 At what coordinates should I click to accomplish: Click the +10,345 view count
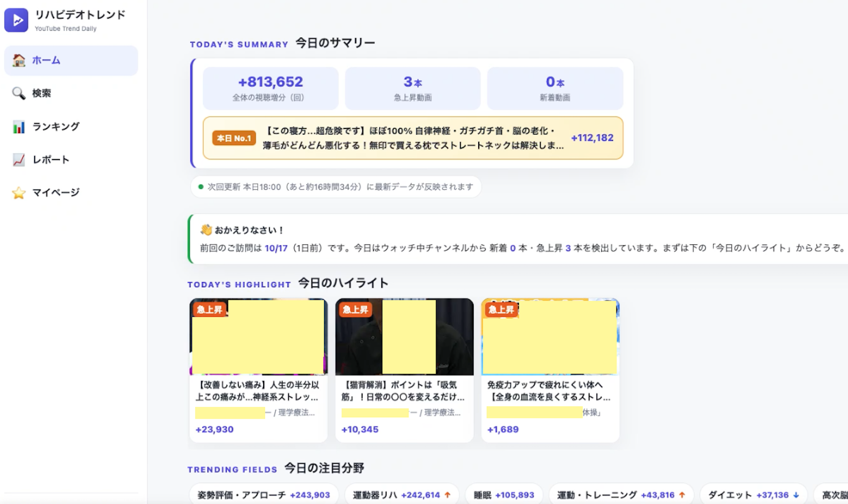pyautogui.click(x=360, y=430)
